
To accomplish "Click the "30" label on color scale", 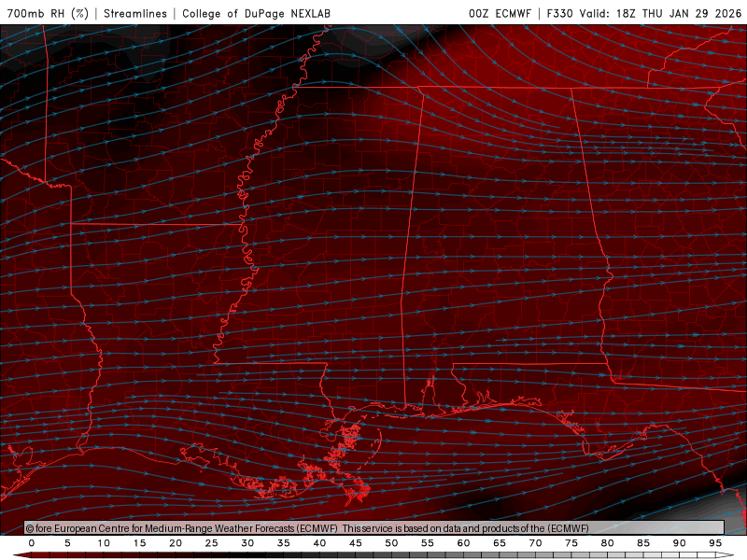I will click(x=247, y=543).
